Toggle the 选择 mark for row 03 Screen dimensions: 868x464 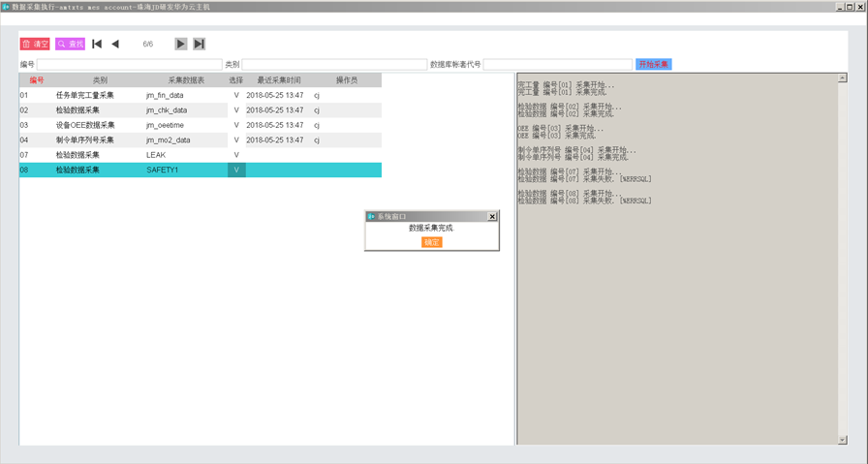(236, 125)
